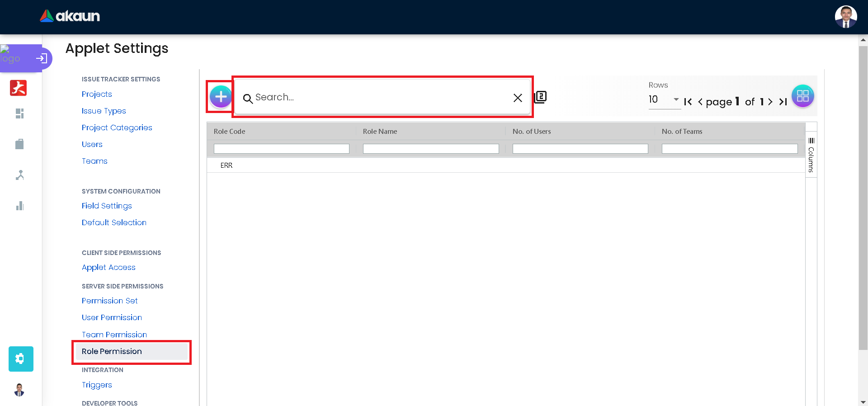This screenshot has width=868, height=406.
Task: Open the bar chart reports icon
Action: (x=19, y=206)
